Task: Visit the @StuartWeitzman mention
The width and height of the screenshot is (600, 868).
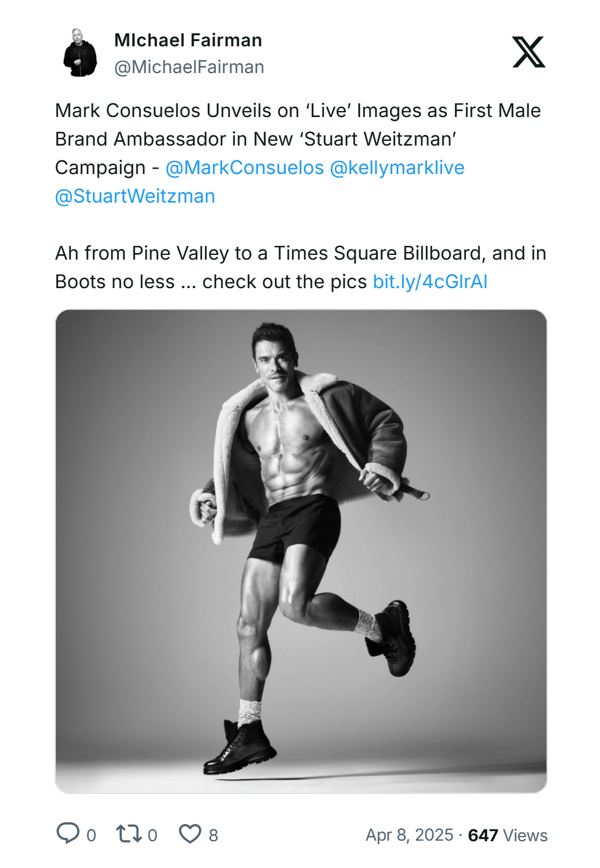Action: [x=135, y=196]
